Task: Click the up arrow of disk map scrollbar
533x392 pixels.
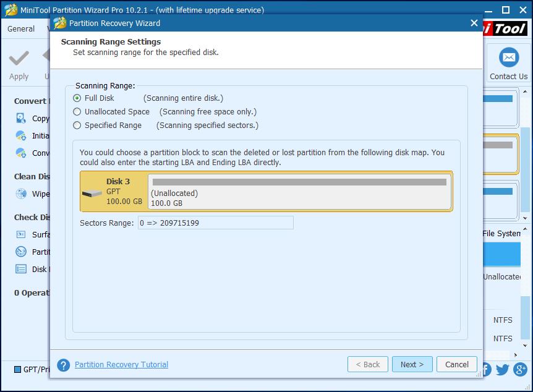Action: (x=525, y=92)
